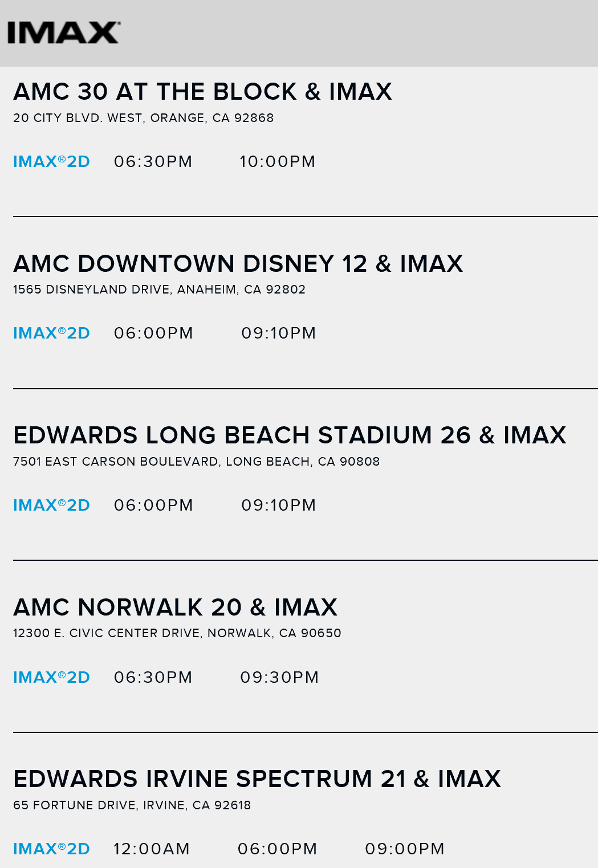Open AMC 30 at The Block & IMAX theater
Viewport: 598px width, 868px height.
coord(203,92)
